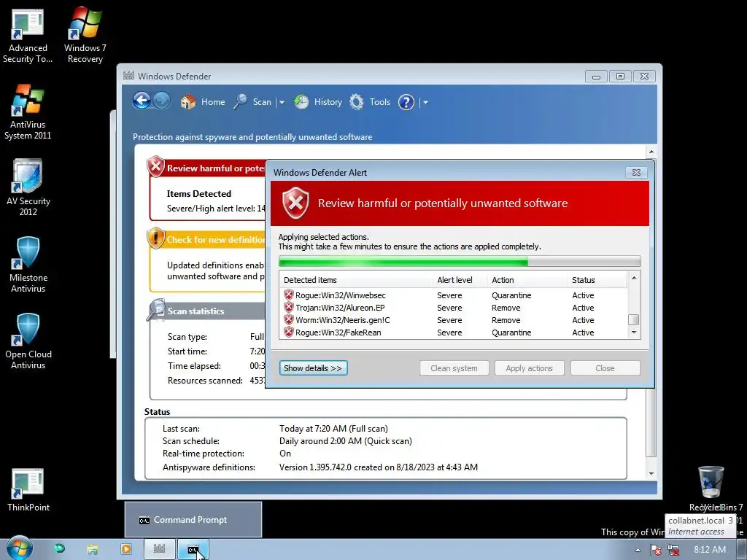This screenshot has width=747, height=560.
Task: Click the yellow warning shield icon
Action: click(x=156, y=238)
